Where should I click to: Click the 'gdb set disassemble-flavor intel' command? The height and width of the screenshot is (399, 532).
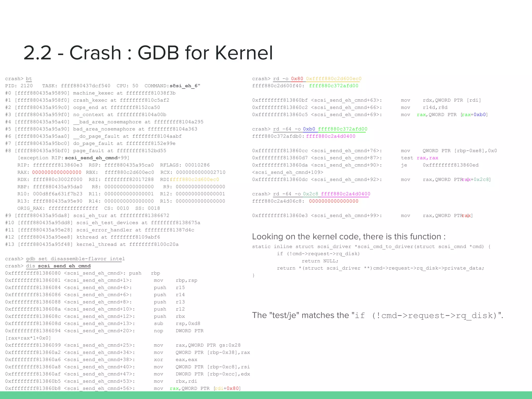tap(75, 259)
